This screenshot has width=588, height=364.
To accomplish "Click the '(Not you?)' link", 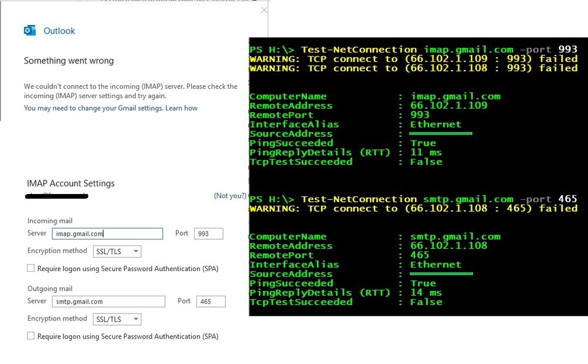I will [x=230, y=196].
